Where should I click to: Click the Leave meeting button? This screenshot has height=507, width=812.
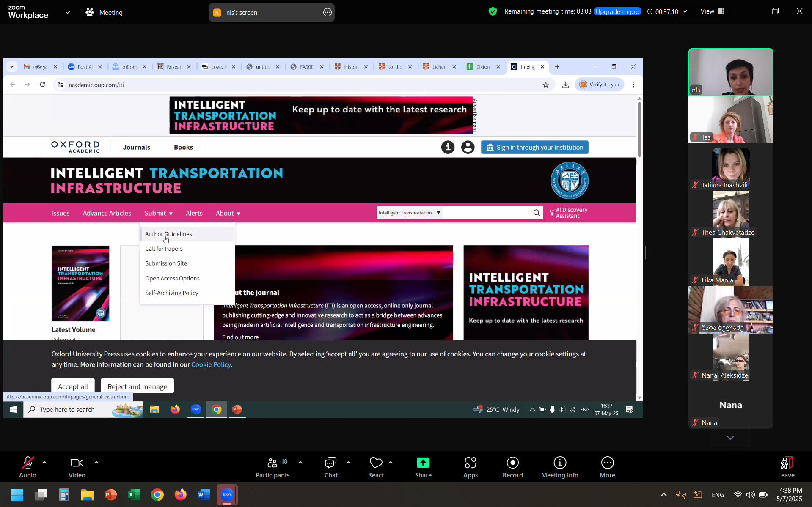tap(786, 467)
